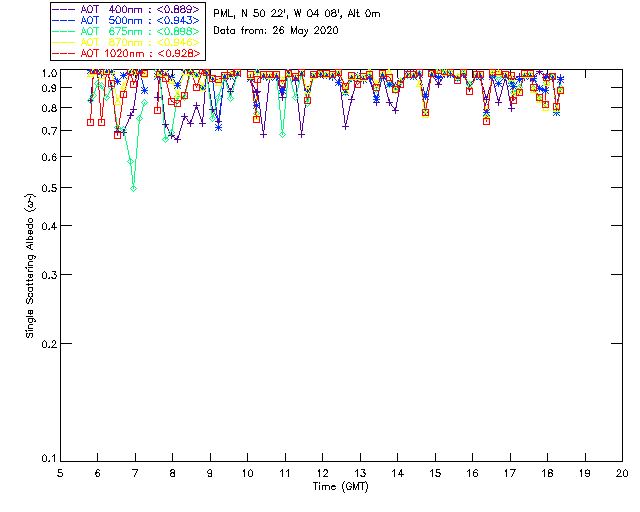Click the 5 x-axis hour label

(60, 473)
